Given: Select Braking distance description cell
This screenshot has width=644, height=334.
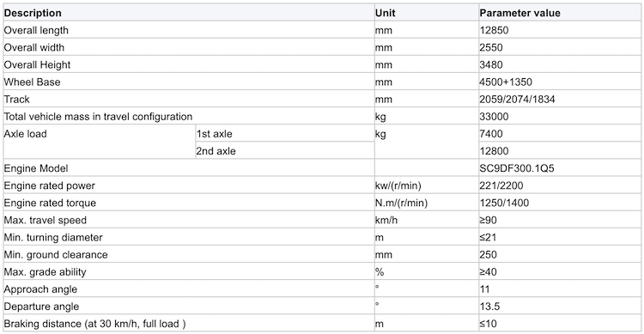Looking at the screenshot, I should click(189, 324).
